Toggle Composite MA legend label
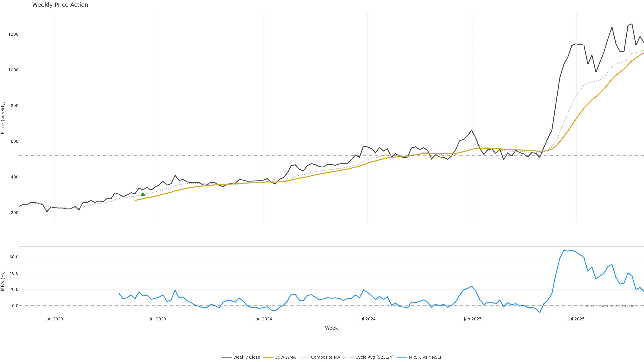 [x=325, y=357]
